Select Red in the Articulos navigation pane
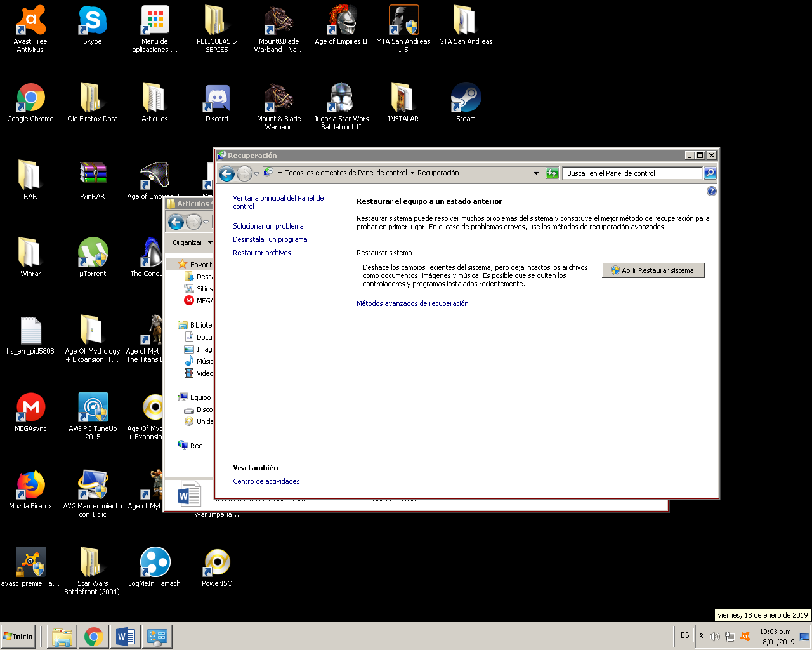Screen dimensions: 812x650 tap(191, 446)
